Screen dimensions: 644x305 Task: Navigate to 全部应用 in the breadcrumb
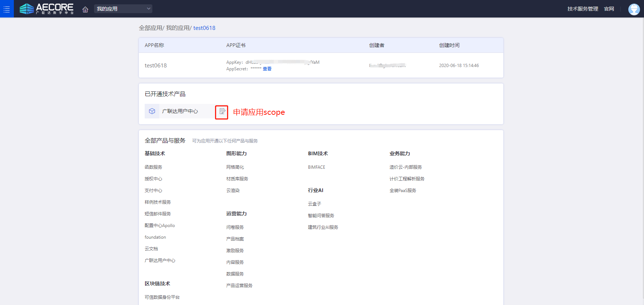150,28
